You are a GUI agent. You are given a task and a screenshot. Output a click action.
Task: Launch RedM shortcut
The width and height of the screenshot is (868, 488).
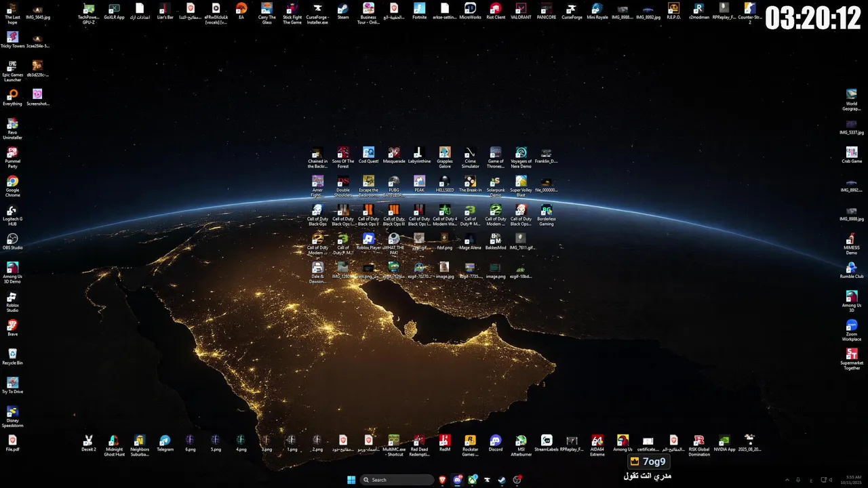(445, 443)
